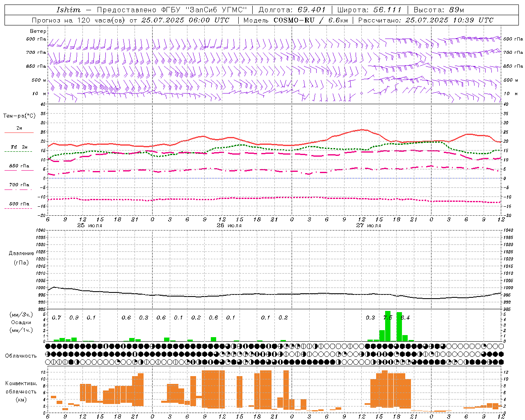Click the "Td 2м" dew point legend entry
This screenshot has width=525, height=420.
pyautogui.click(x=19, y=147)
